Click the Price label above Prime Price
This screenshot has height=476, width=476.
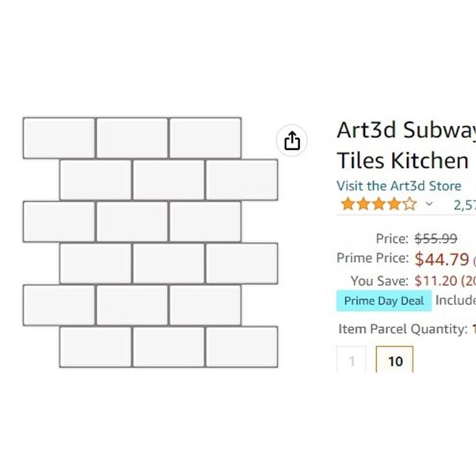click(x=392, y=238)
